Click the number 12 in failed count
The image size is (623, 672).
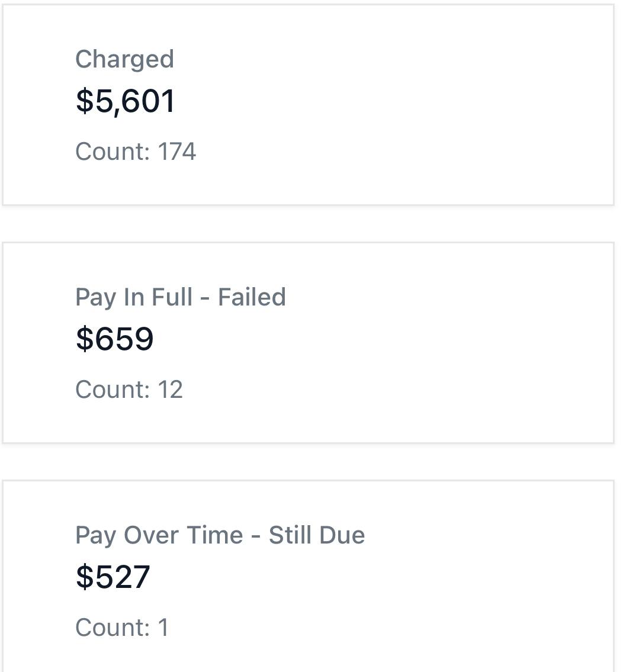(x=171, y=390)
